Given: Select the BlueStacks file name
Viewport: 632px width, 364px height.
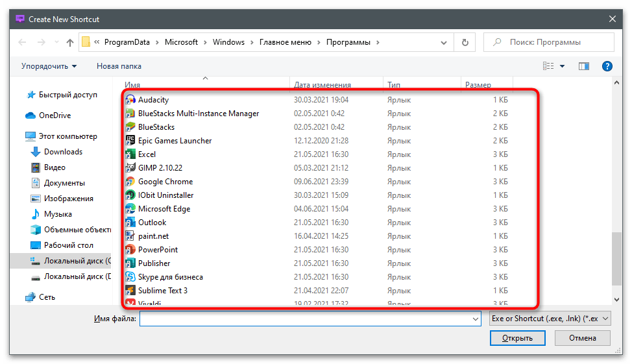Looking at the screenshot, I should (156, 127).
